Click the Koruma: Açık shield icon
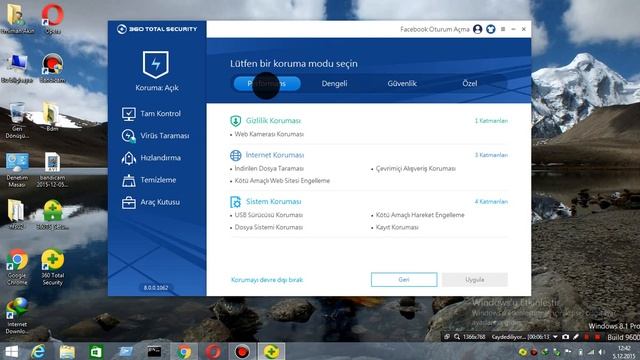 pos(156,64)
